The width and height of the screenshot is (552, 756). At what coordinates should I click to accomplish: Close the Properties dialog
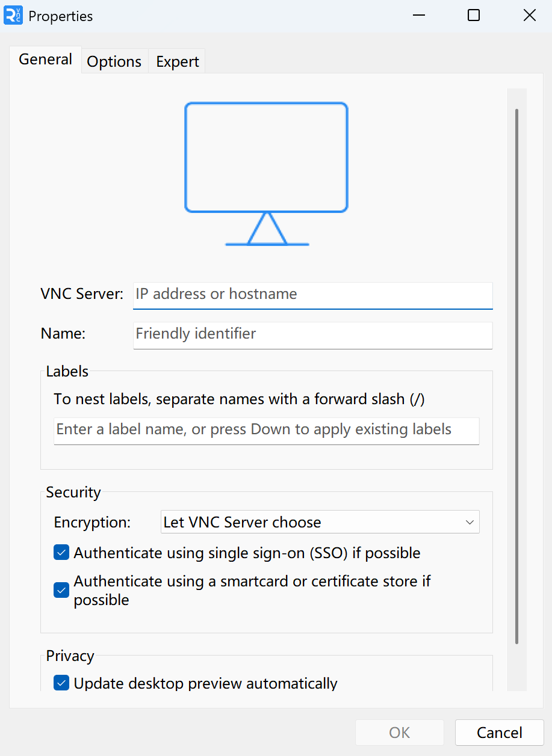[x=529, y=15]
